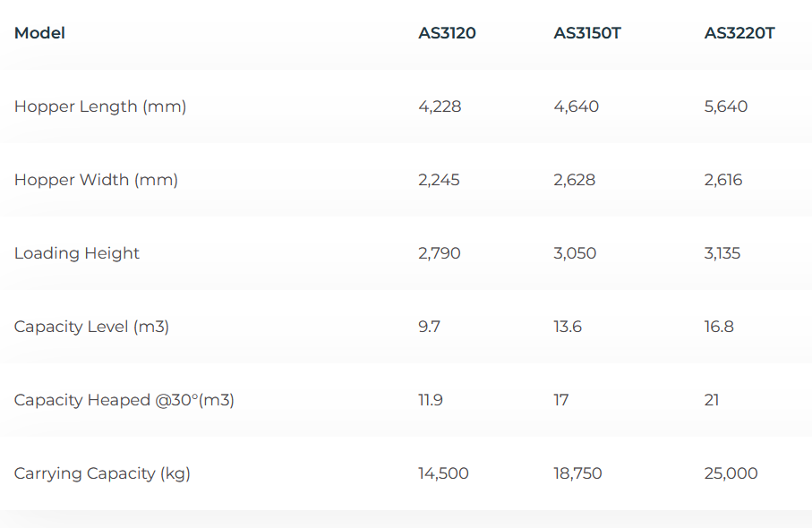Click the 16.8 capacity level value
The height and width of the screenshot is (528, 812).
coord(719,327)
